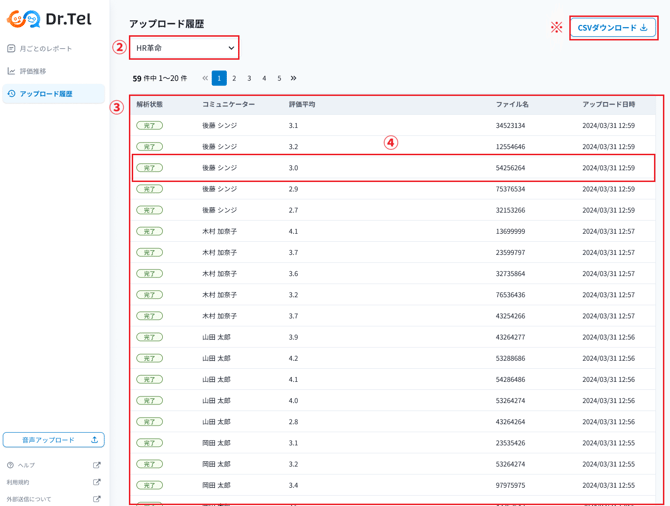Open 月ごとのレポート in the sidebar
Viewport: 670px width, 506px height.
[x=45, y=48]
